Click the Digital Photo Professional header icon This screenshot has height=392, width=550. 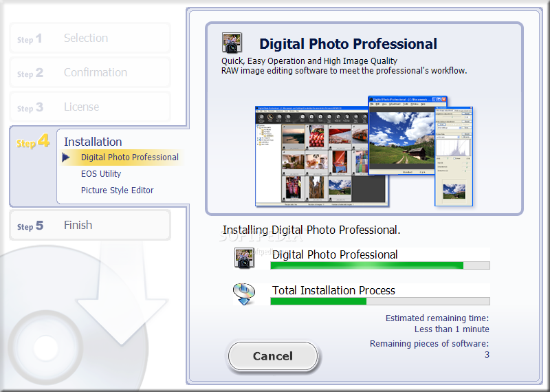[232, 43]
